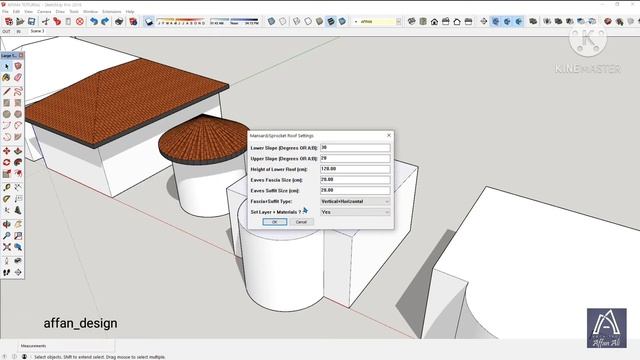The width and height of the screenshot is (640, 360).
Task: Open the Extensions menu
Action: [111, 11]
